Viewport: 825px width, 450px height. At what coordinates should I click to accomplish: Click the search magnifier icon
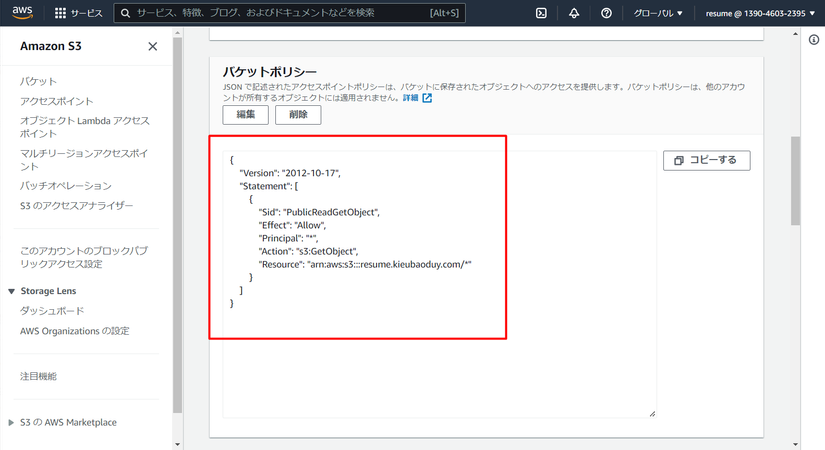(125, 13)
